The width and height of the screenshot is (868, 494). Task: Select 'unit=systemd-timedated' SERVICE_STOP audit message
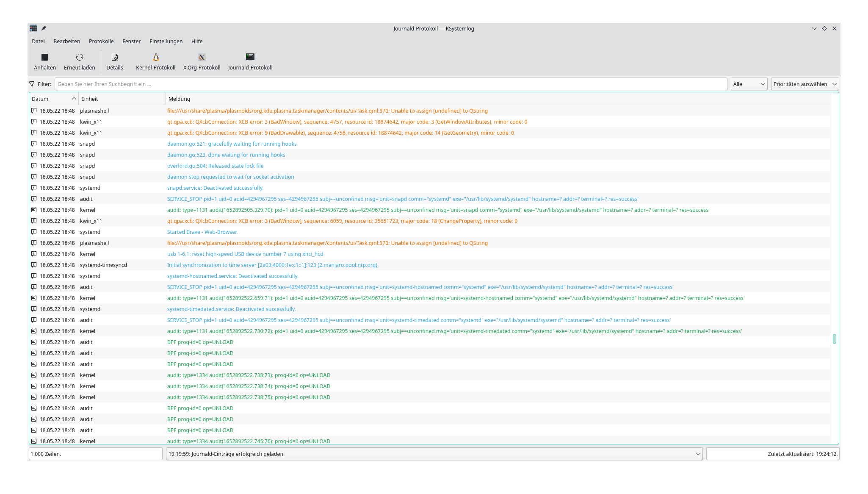[x=419, y=320]
